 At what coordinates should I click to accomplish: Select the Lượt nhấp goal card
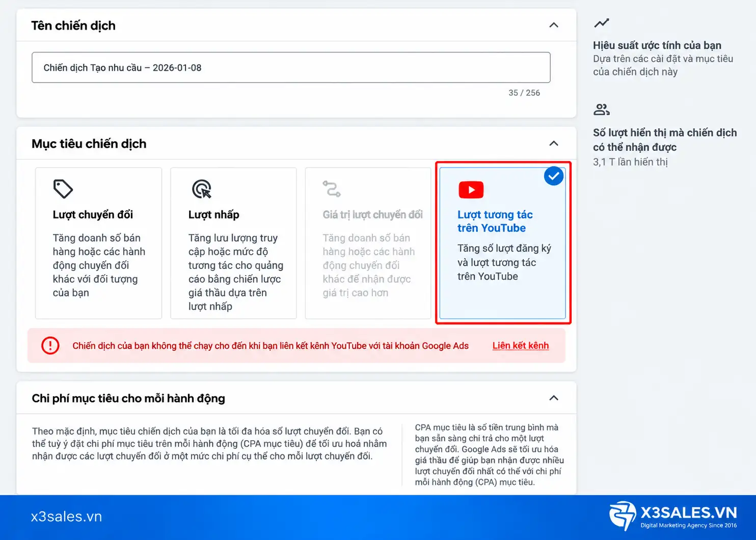233,243
